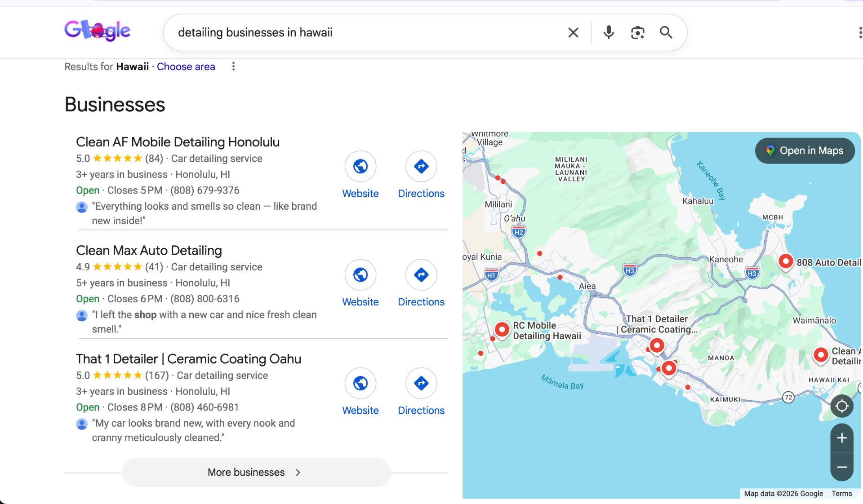Click the 5.0 star rating with (84) reviews
Image resolution: width=863 pixels, height=504 pixels.
(x=120, y=158)
